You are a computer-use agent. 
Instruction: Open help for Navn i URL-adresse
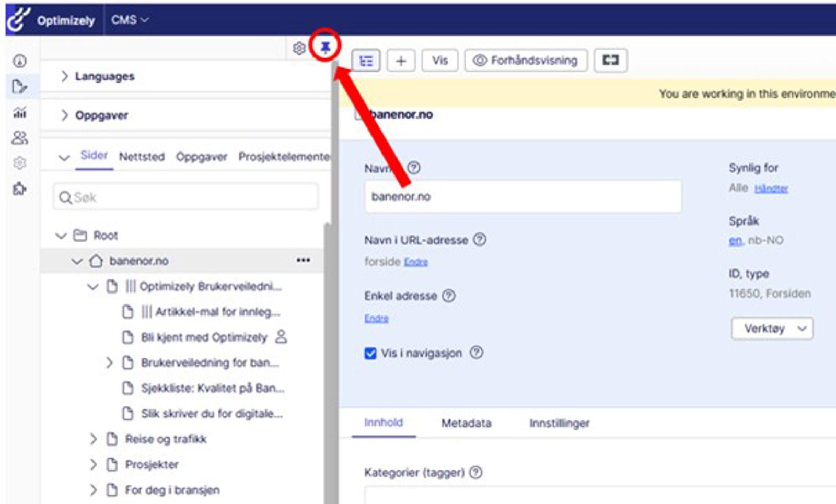479,240
